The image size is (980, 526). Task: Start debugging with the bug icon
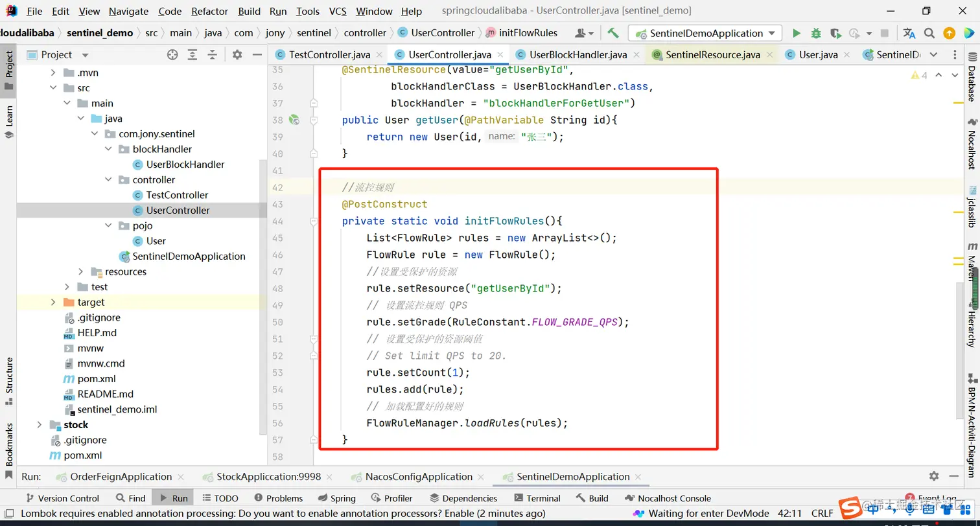tap(816, 33)
